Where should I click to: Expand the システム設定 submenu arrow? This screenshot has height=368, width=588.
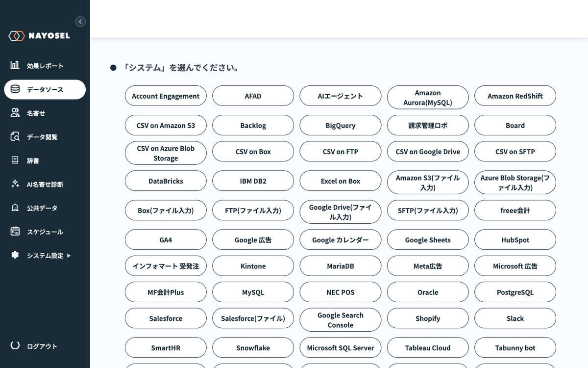[x=69, y=256]
